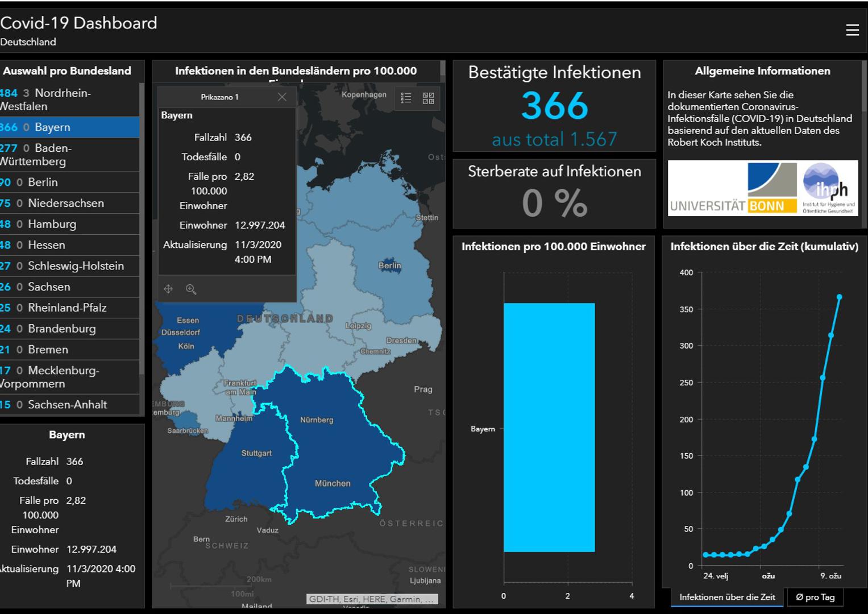The height and width of the screenshot is (614, 868).
Task: Open the hamburger menu in the header
Action: (852, 30)
